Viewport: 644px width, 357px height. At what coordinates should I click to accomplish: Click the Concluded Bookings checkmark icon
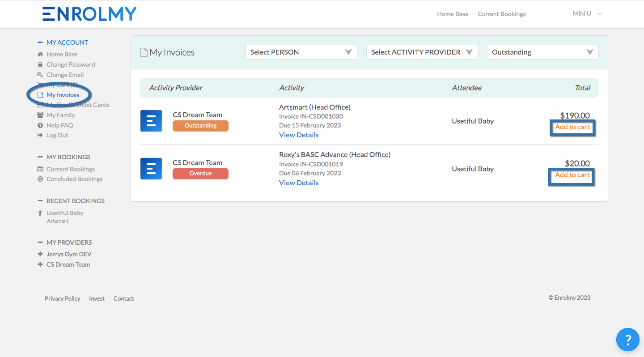coord(40,179)
